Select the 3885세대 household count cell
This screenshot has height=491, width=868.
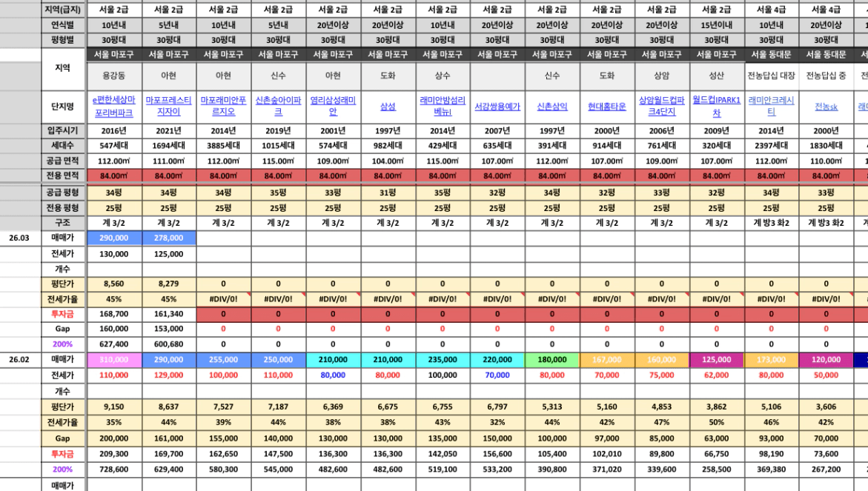tap(223, 145)
